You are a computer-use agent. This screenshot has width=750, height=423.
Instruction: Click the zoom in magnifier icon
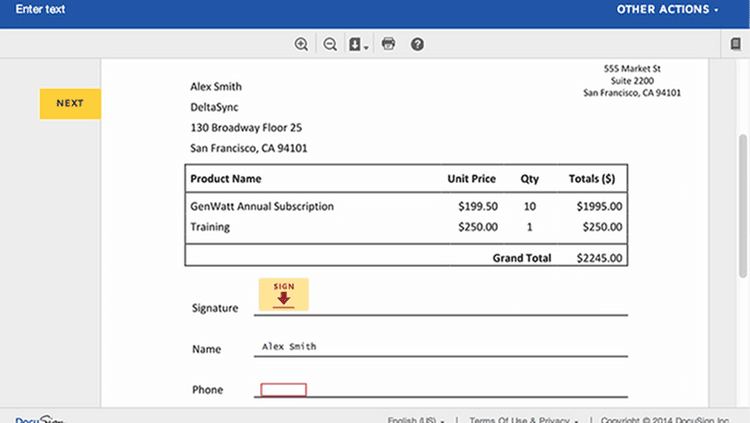click(x=301, y=44)
